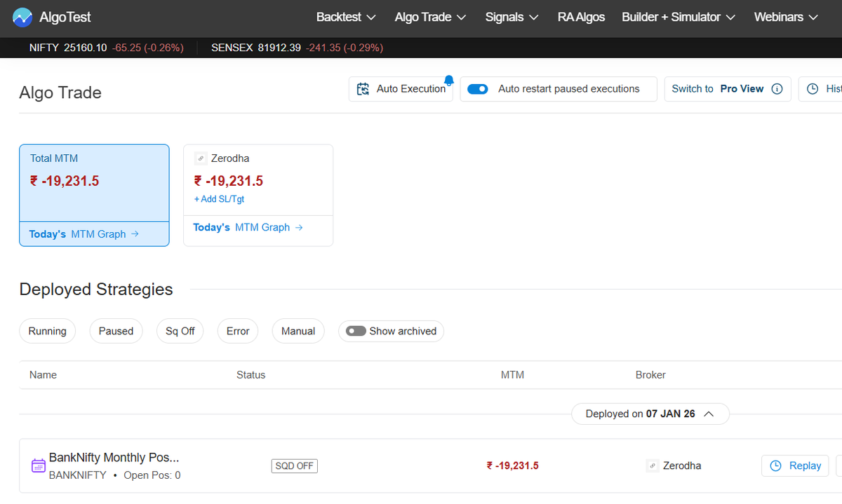Expand the Webinars dropdown menu
The height and width of the screenshot is (504, 842).
click(x=787, y=17)
